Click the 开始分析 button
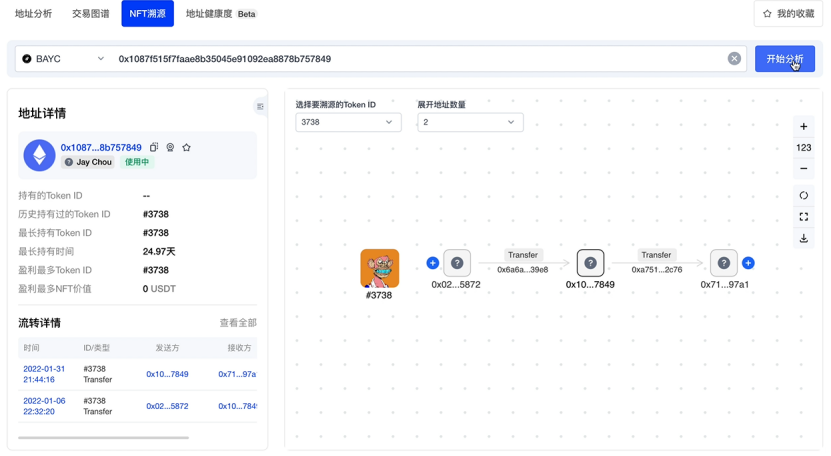The height and width of the screenshot is (456, 831). click(x=785, y=59)
